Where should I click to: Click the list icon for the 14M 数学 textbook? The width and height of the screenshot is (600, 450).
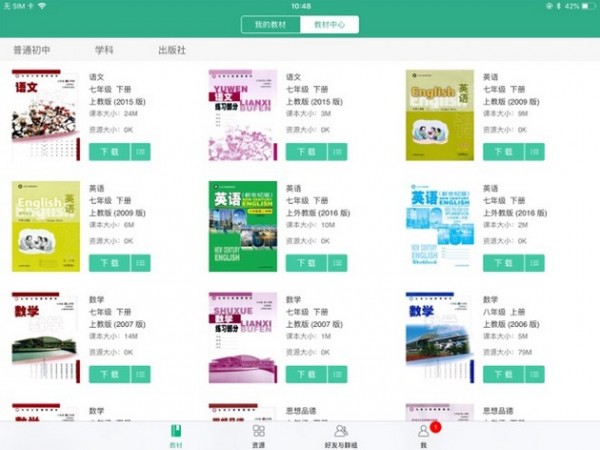(x=141, y=373)
